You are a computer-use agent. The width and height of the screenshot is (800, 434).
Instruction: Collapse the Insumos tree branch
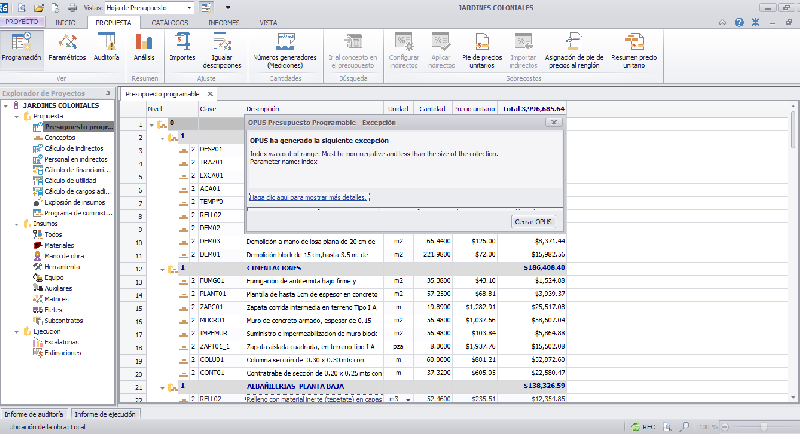(17, 223)
